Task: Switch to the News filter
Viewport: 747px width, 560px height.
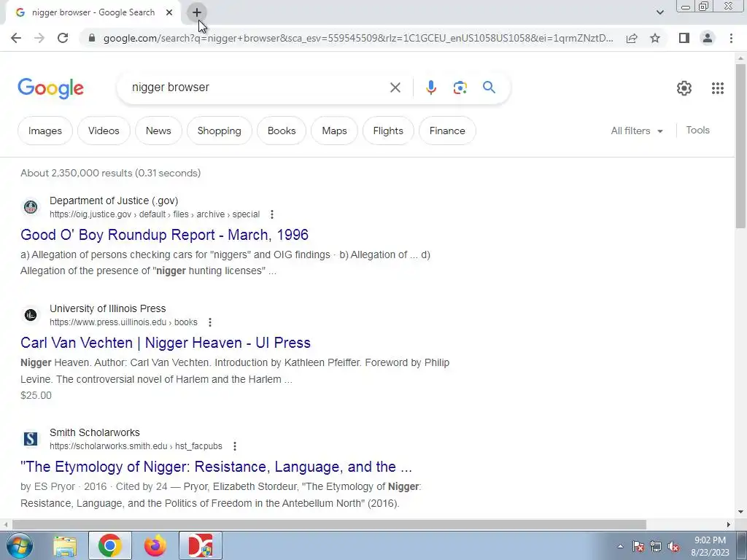Action: click(x=158, y=131)
